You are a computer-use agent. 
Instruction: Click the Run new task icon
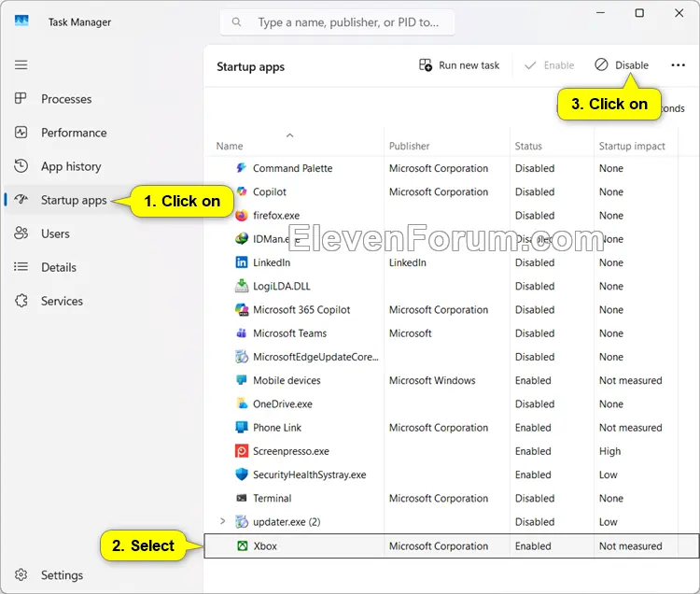pos(426,65)
